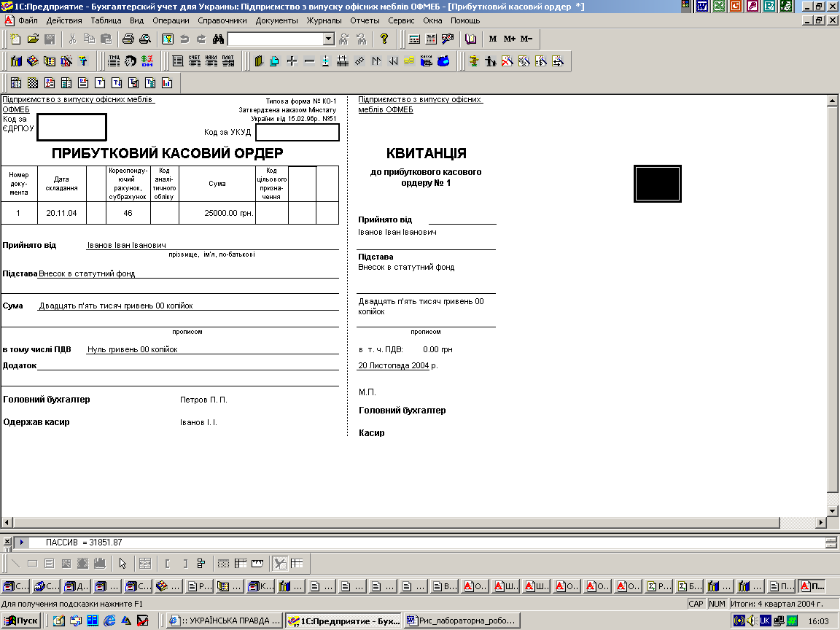The width and height of the screenshot is (840, 630).
Task: Open the Журналы menu
Action: point(324,20)
